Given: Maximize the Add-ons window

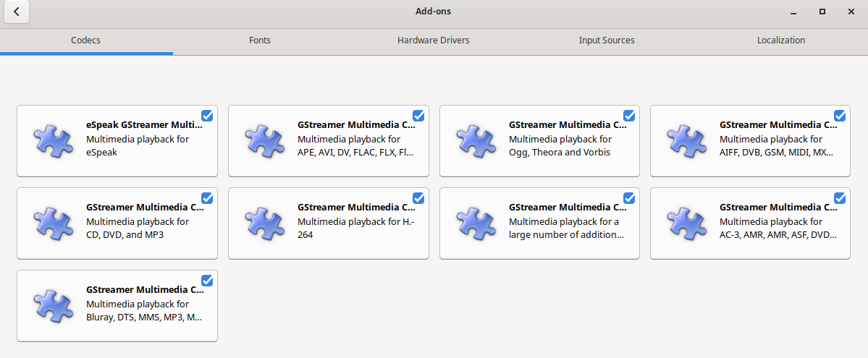Looking at the screenshot, I should tap(822, 12).
